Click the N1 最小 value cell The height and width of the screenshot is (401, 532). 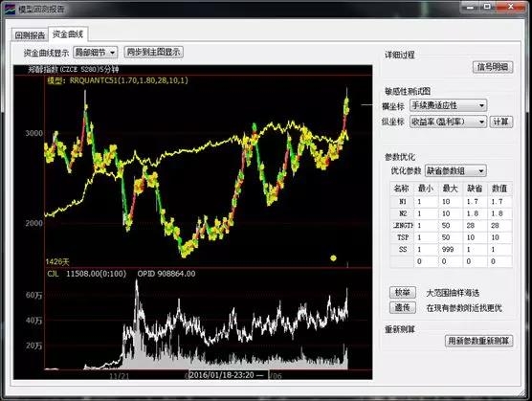[x=426, y=202]
